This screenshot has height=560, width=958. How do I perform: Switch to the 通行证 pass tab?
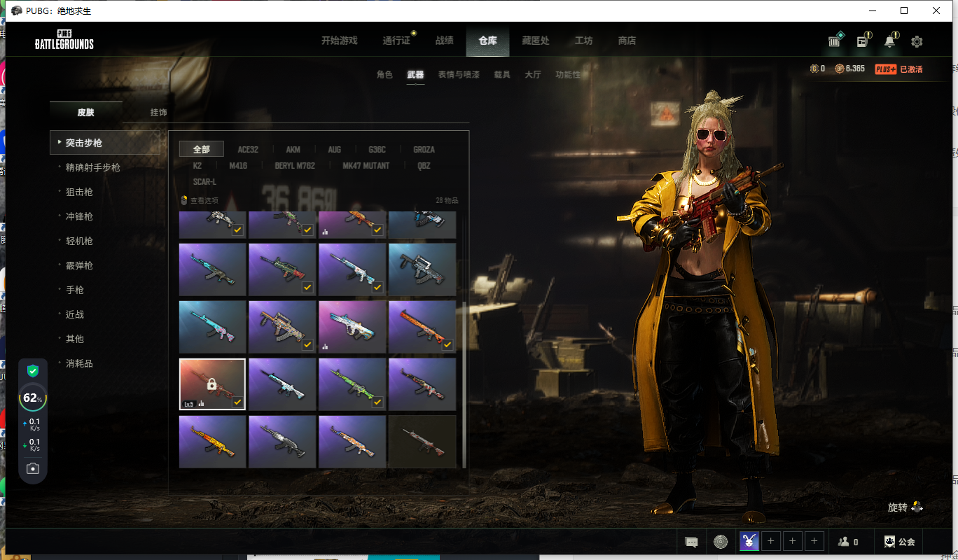click(x=396, y=41)
